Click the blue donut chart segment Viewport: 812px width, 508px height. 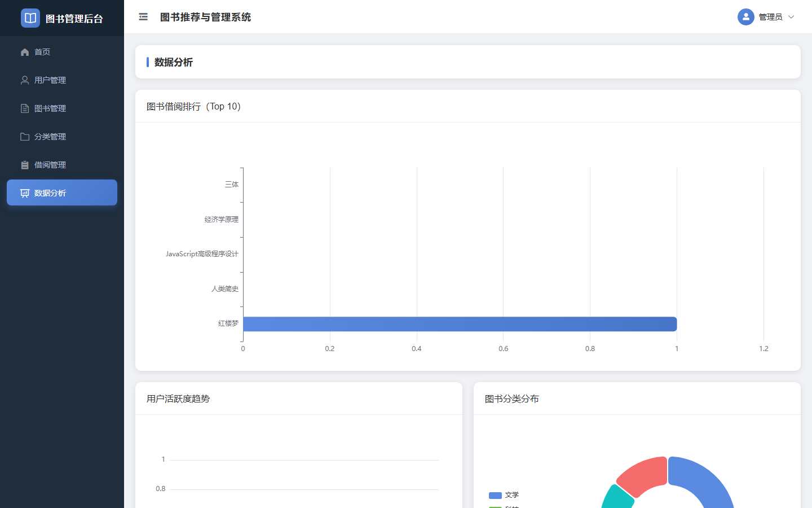click(705, 483)
